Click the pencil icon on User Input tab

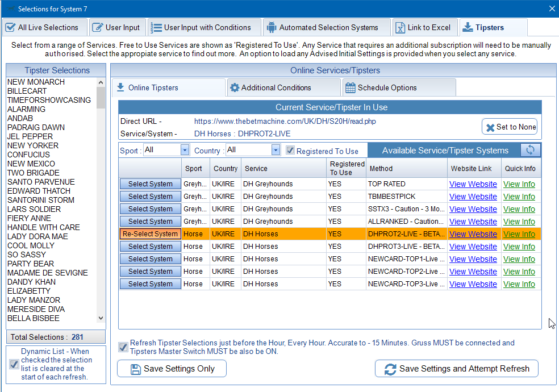(97, 27)
